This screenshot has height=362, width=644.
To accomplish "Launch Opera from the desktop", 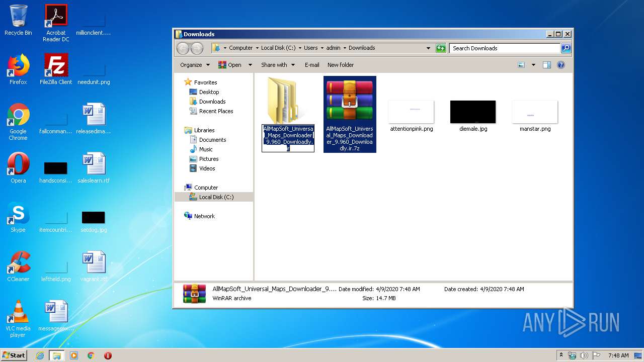I will pyautogui.click(x=18, y=168).
